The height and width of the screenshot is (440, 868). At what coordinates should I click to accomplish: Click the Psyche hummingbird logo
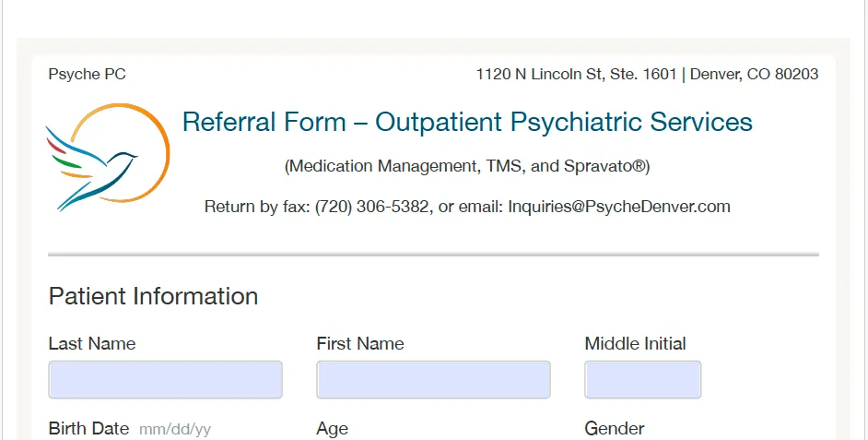(x=106, y=155)
